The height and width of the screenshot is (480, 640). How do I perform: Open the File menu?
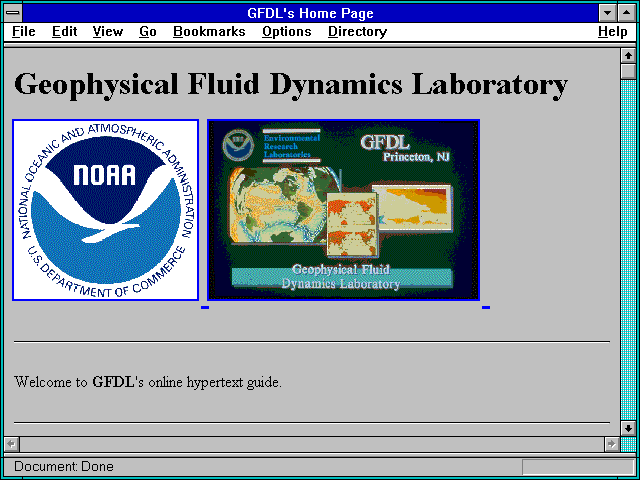(x=24, y=31)
